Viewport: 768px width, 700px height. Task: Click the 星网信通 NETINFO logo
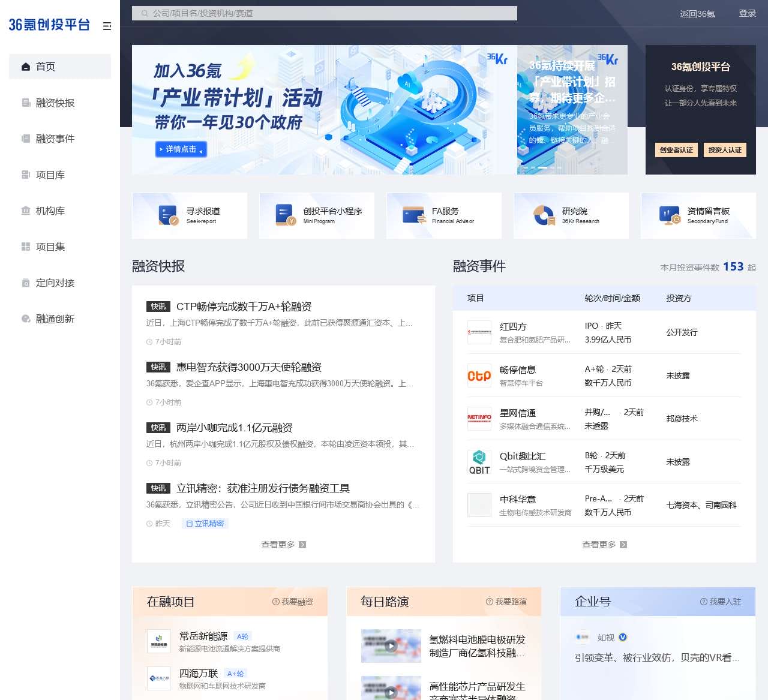click(x=479, y=419)
